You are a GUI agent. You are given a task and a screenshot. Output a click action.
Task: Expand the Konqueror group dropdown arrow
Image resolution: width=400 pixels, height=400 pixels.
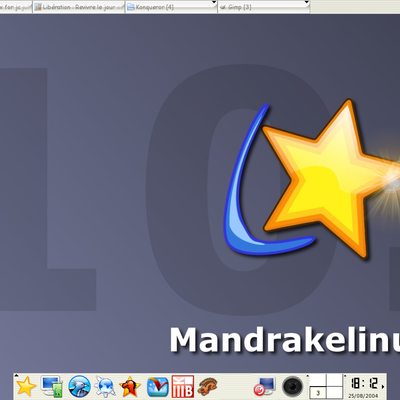(x=214, y=3)
